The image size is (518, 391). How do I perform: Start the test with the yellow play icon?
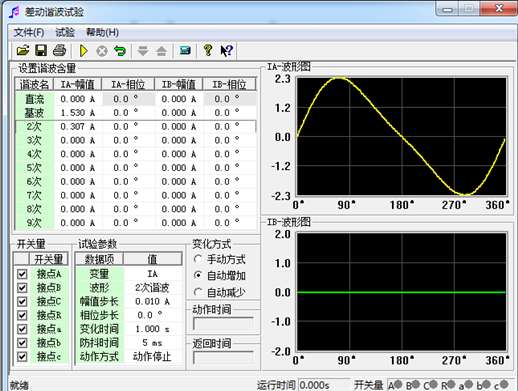pos(83,51)
